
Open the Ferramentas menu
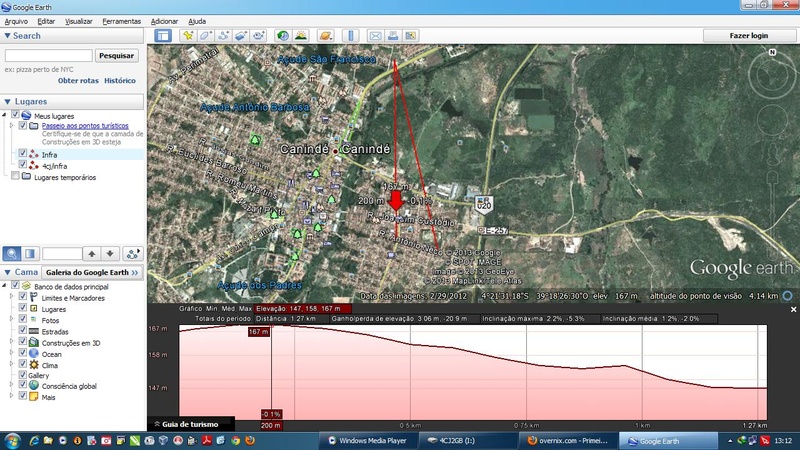tap(121, 21)
